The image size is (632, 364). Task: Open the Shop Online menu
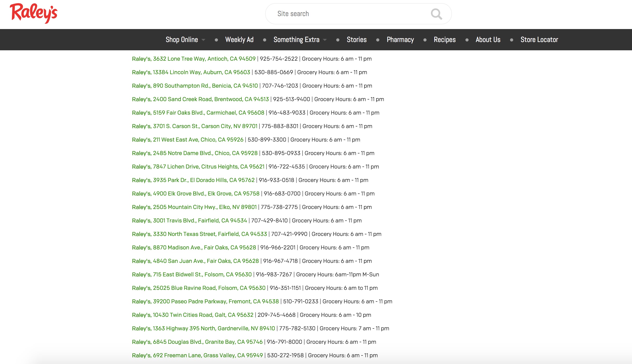[182, 40]
